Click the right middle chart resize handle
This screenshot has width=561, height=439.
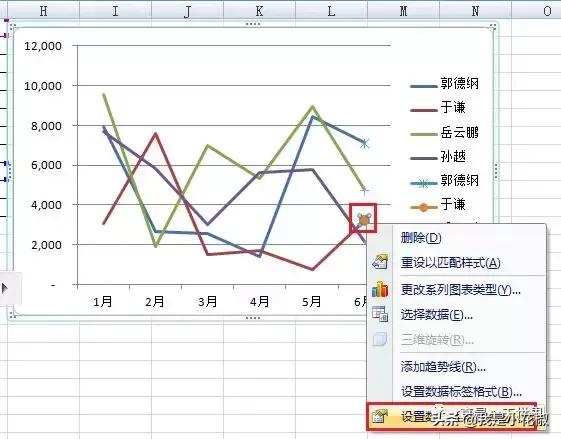496,171
